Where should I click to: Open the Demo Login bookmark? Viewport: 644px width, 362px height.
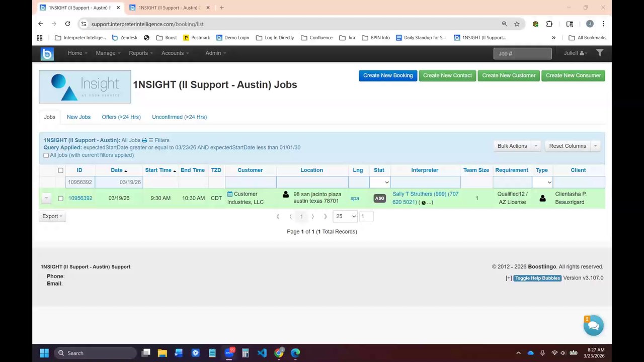point(232,38)
